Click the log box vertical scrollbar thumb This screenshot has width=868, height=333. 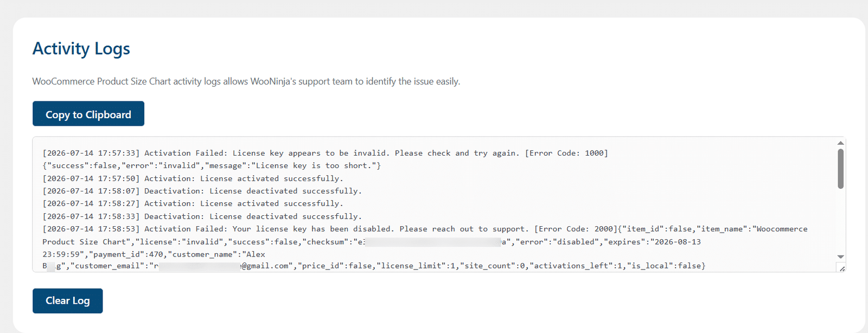[840, 169]
